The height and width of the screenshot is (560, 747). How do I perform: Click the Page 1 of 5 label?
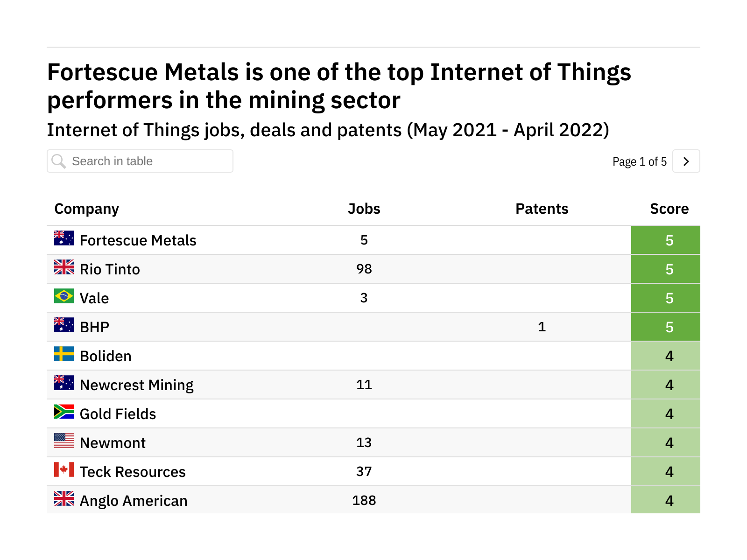(640, 161)
